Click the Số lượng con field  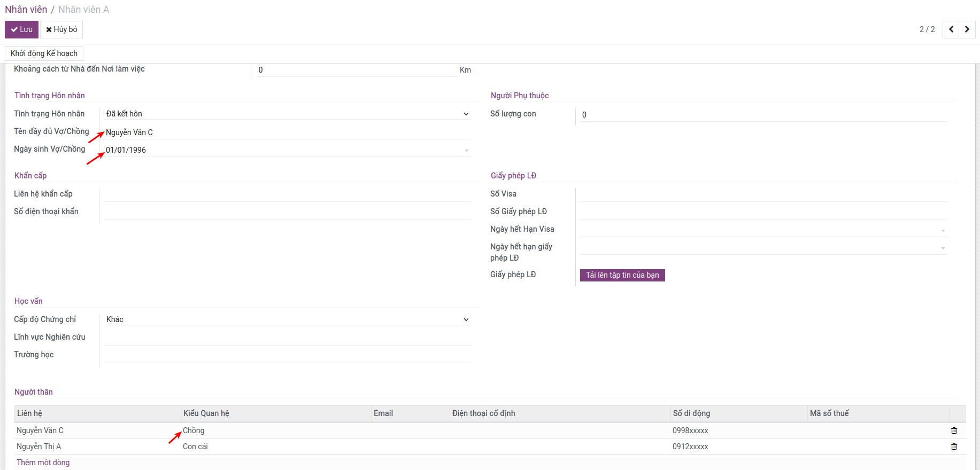762,115
